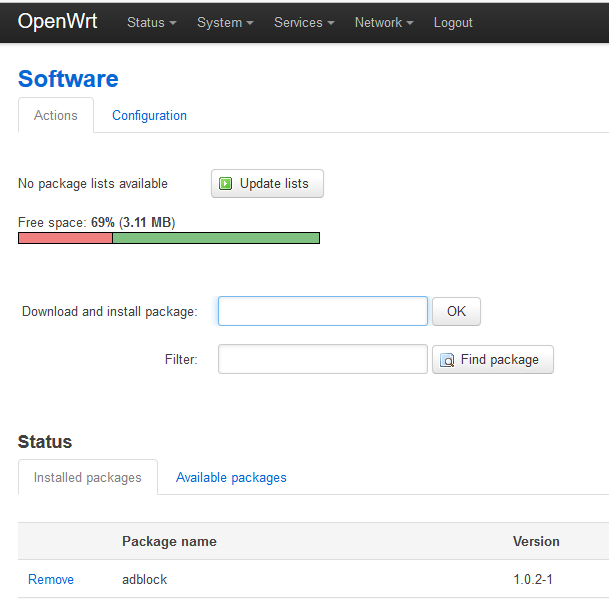Confirm package install with OK

click(456, 311)
